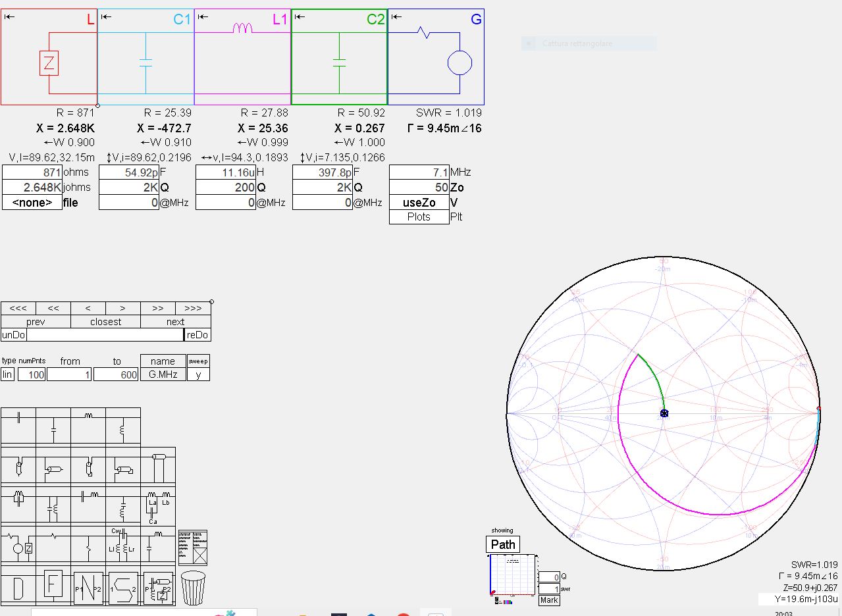Edit the sweep 'to' field showing 600
This screenshot has width=842, height=616.
[116, 374]
